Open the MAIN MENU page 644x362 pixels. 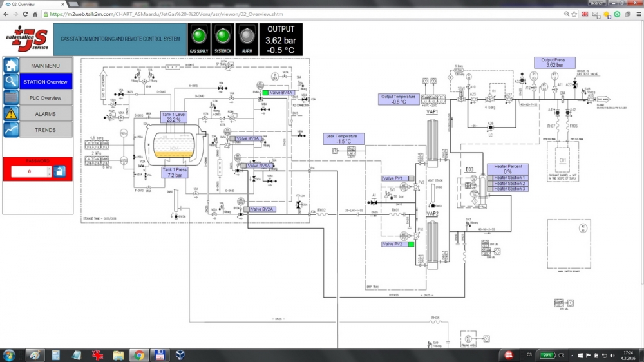[x=46, y=65]
